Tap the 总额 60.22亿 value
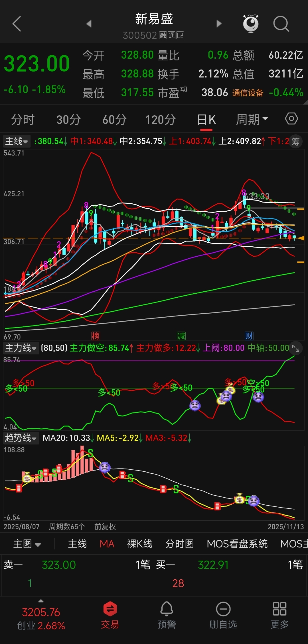 (x=286, y=55)
